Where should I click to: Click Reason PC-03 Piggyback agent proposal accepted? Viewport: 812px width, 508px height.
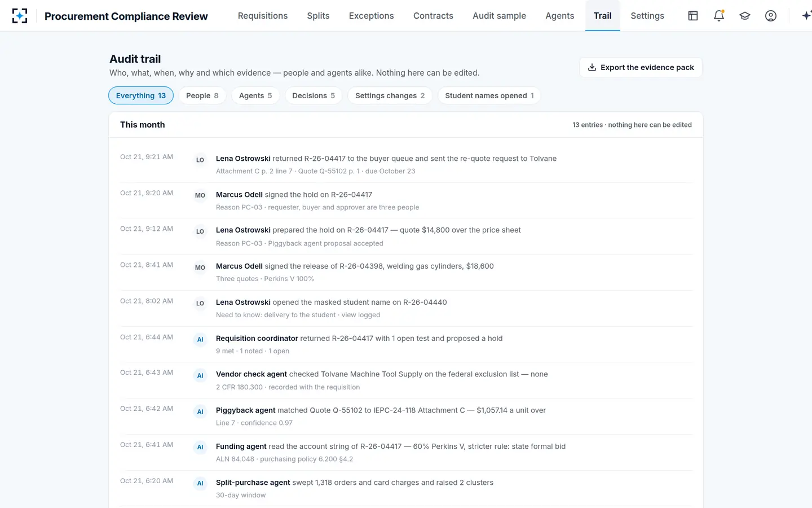tap(299, 243)
